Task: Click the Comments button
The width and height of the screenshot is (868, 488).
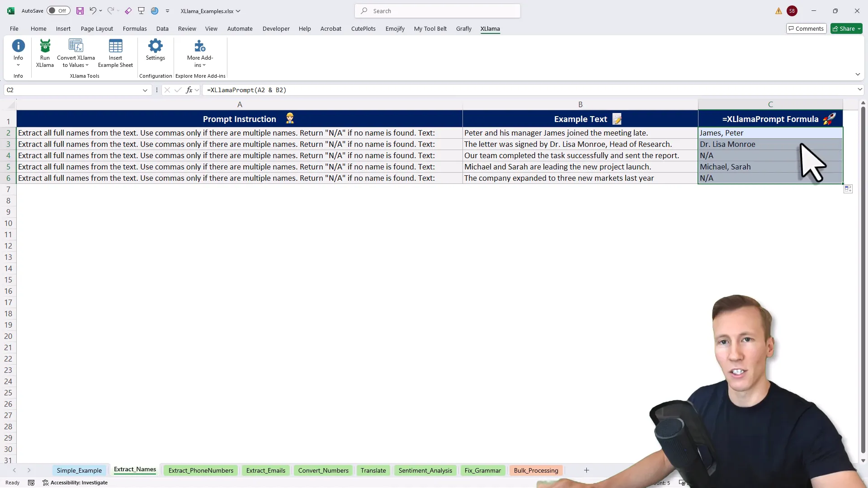Action: coord(806,28)
